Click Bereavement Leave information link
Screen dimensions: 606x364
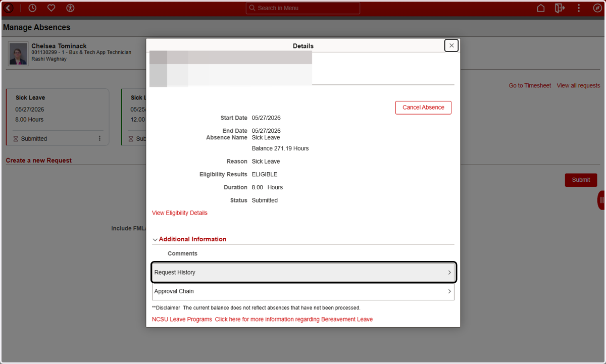click(x=294, y=320)
